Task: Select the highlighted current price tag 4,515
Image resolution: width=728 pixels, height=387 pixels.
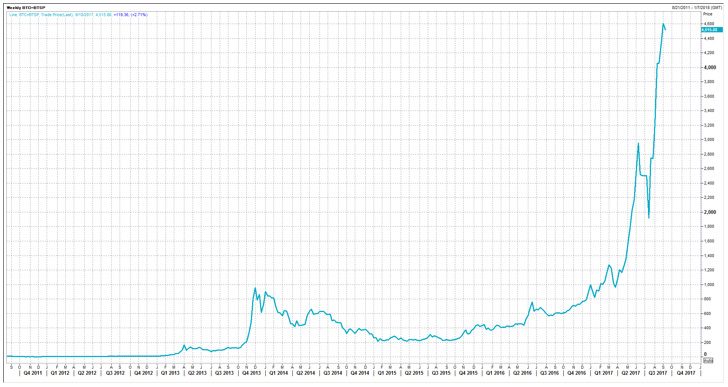Action: [713, 30]
